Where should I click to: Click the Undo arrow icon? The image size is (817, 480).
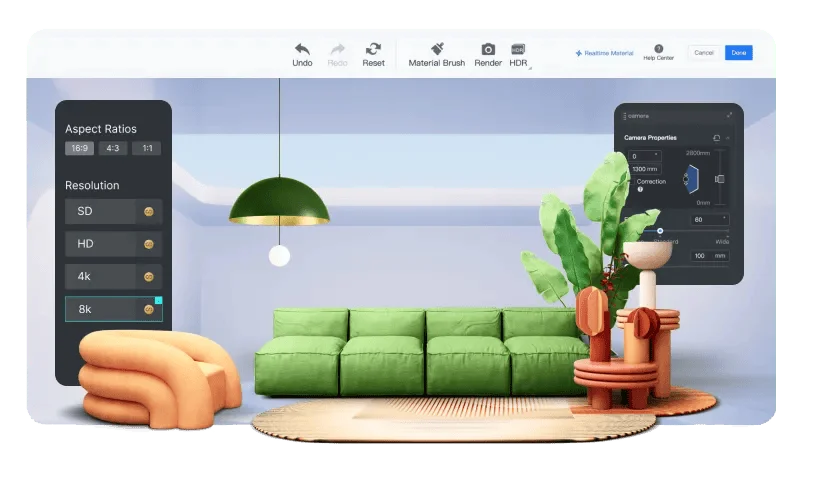[x=302, y=49]
